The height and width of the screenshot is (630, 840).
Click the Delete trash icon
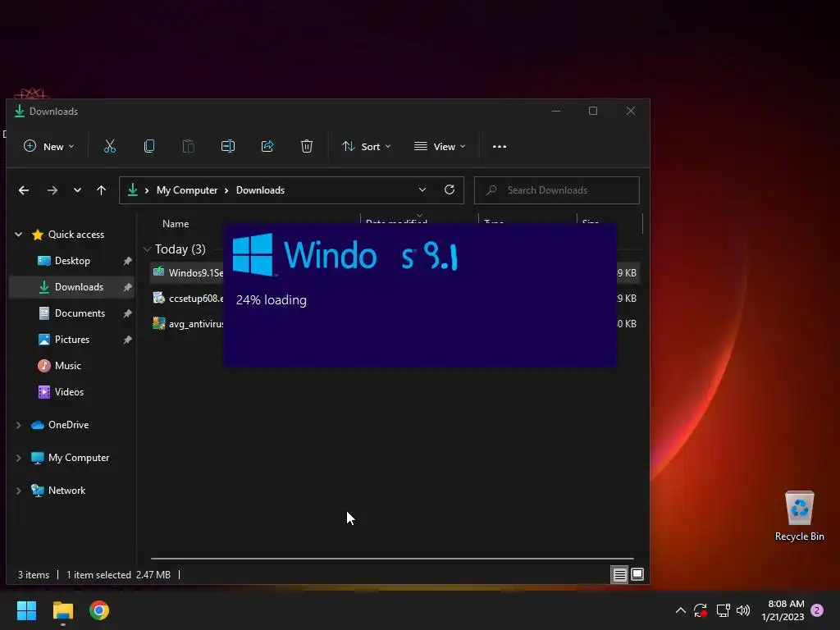307,146
